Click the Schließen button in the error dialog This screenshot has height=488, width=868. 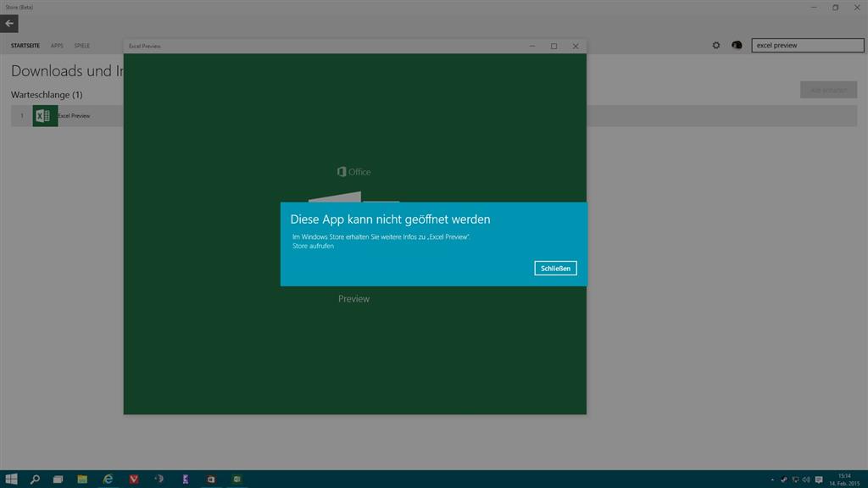click(x=555, y=269)
